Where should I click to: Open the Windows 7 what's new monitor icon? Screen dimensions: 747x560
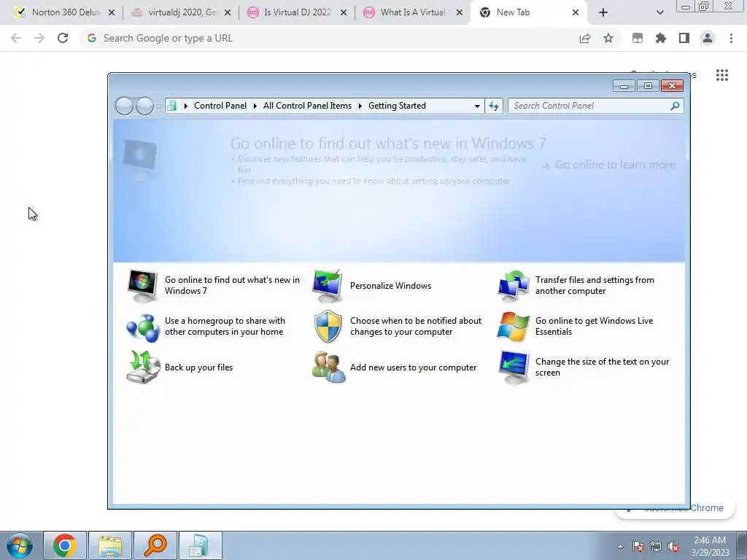[142, 286]
